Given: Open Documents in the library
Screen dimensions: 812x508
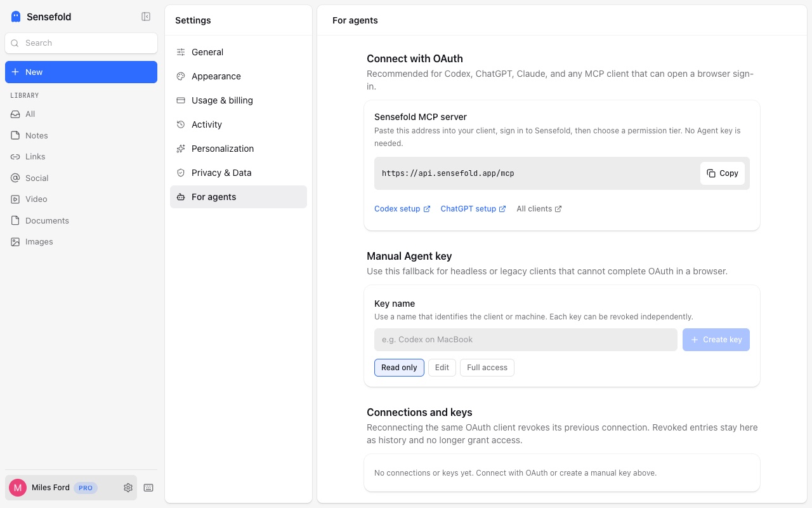Looking at the screenshot, I should pos(81,221).
